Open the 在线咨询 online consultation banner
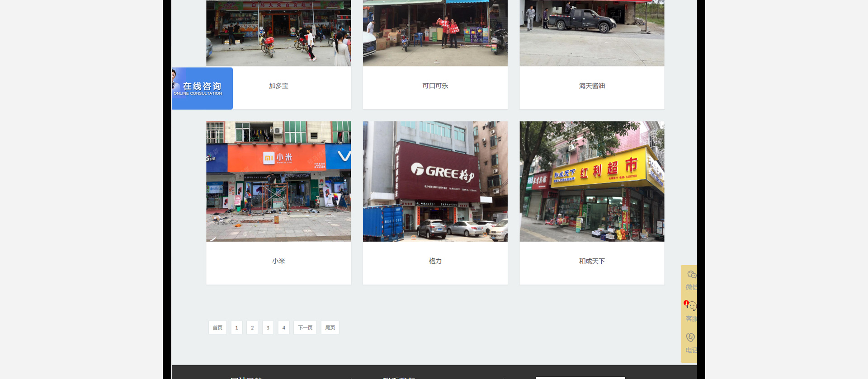Screen dimensions: 868x379 pyautogui.click(x=202, y=89)
